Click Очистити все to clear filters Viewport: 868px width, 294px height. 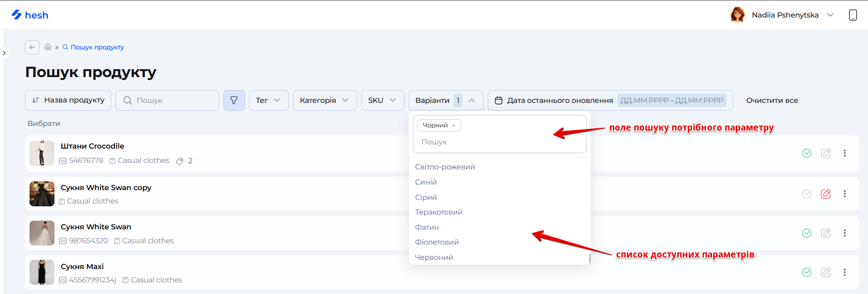[x=772, y=100]
